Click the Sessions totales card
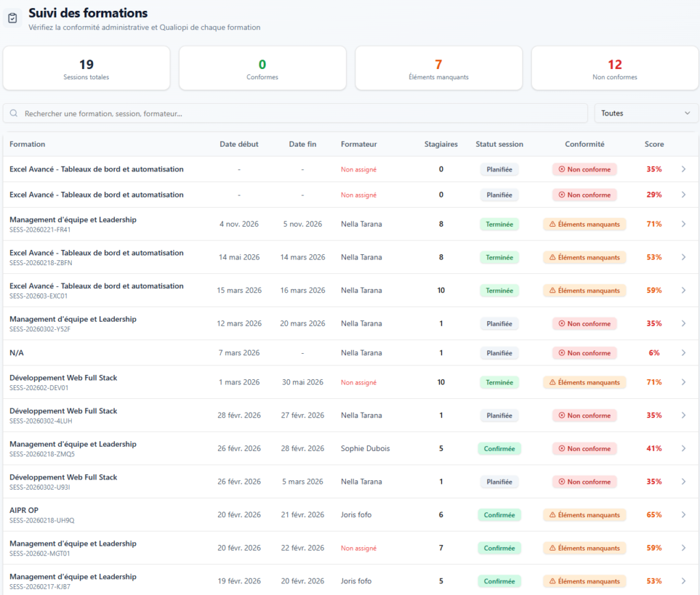The image size is (700, 595). 86,68
